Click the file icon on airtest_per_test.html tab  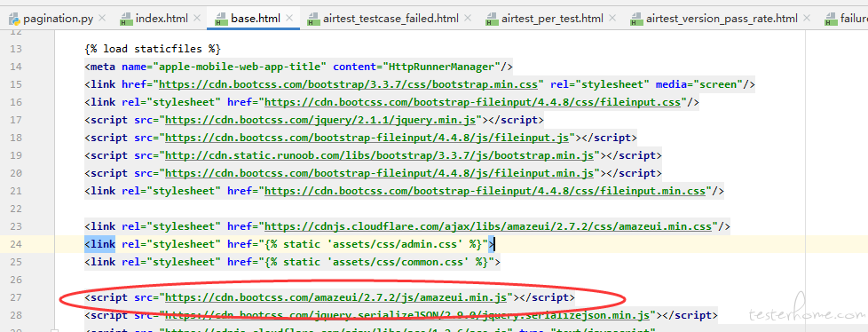tap(492, 20)
